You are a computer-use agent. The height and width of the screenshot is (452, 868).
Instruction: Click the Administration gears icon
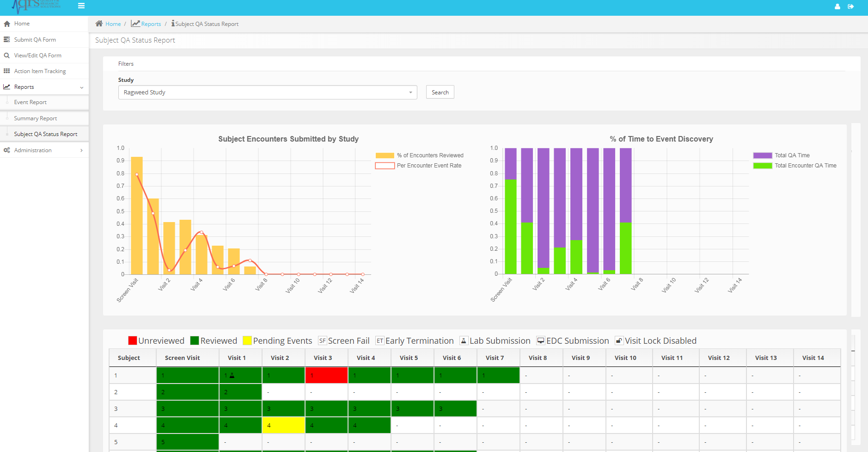(7, 150)
